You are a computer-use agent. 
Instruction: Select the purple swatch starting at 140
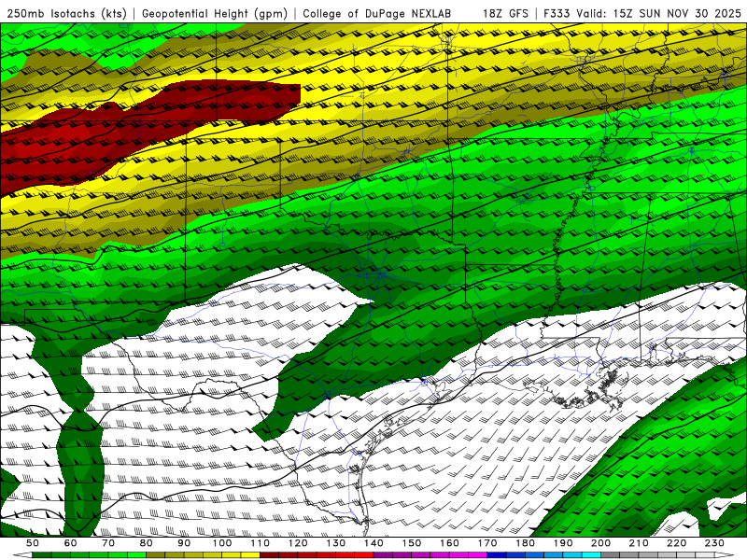pos(383,555)
